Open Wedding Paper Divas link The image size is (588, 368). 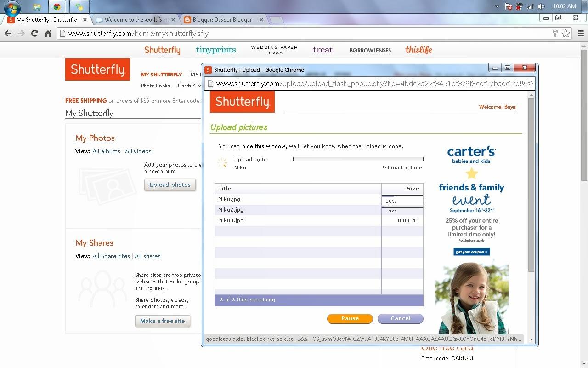274,50
